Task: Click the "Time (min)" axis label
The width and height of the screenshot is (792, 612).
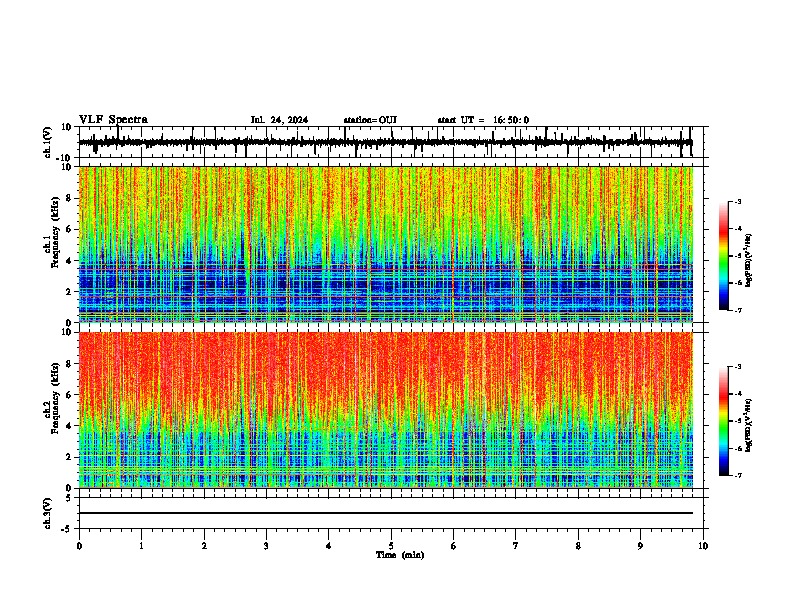Action: (400, 555)
